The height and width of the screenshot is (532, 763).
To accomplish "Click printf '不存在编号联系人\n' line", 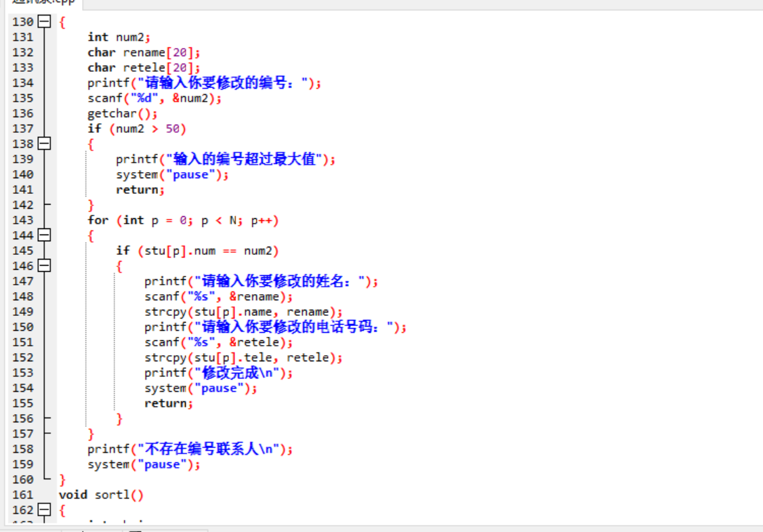I will [190, 449].
